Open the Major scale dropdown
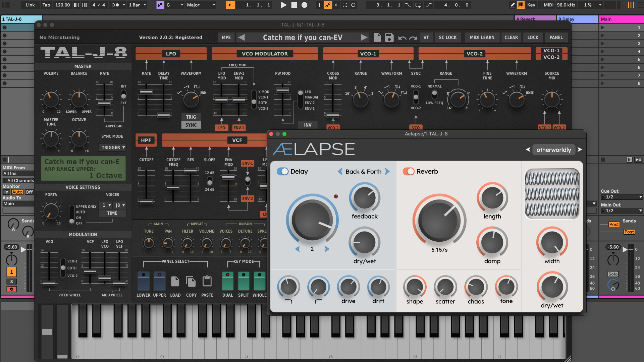The width and height of the screenshot is (644, 362). 201,5
